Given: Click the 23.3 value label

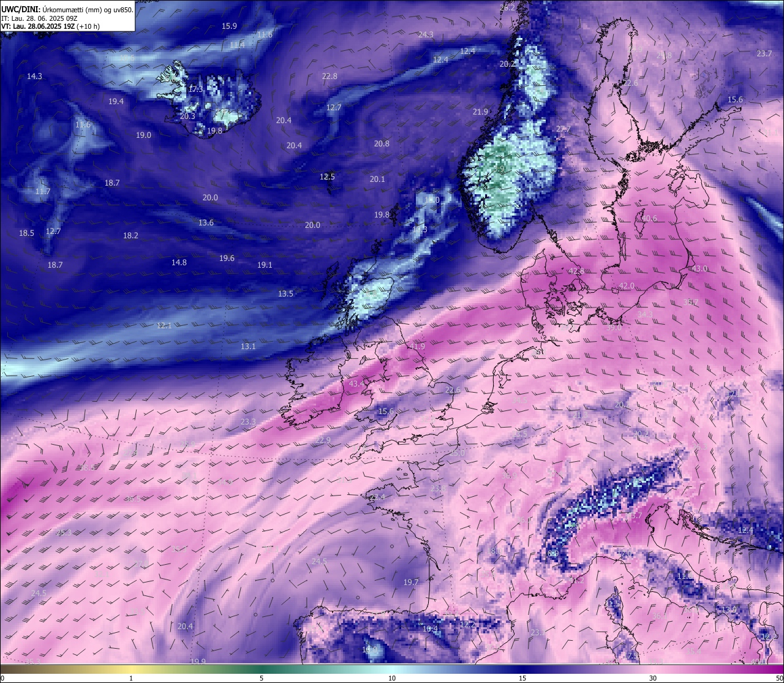Looking at the screenshot, I should click(x=248, y=422).
